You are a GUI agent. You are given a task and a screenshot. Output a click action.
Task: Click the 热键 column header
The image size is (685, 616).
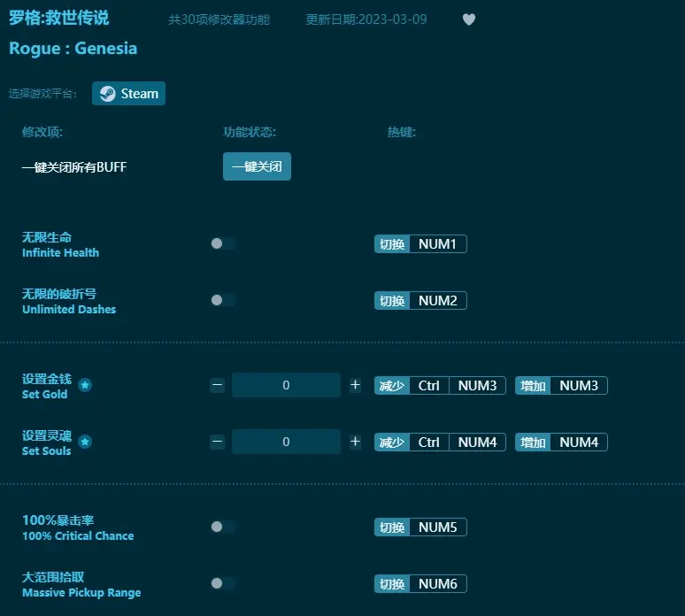click(402, 132)
